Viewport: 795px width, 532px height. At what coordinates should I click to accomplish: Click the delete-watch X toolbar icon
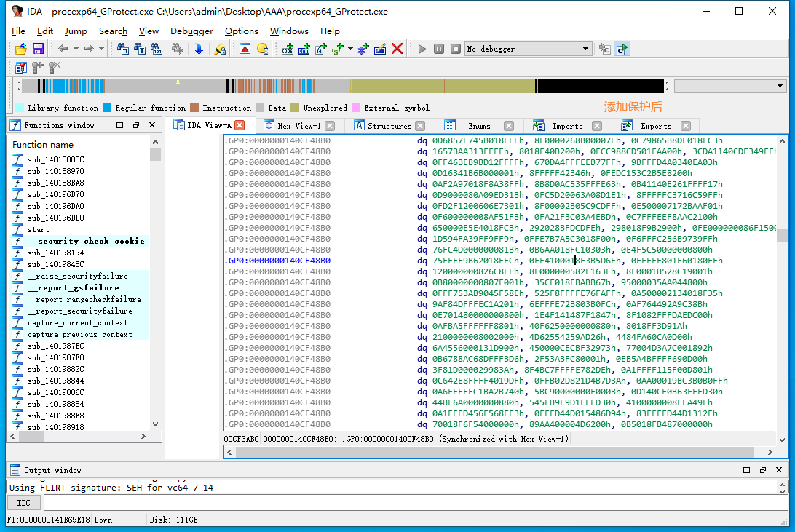[x=55, y=68]
